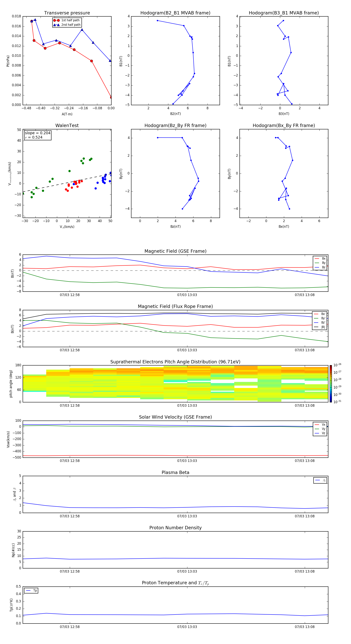Viewport: 351px width, 644px height.
Task: Click the '2nd half path' legend entry
Action: pos(67,25)
